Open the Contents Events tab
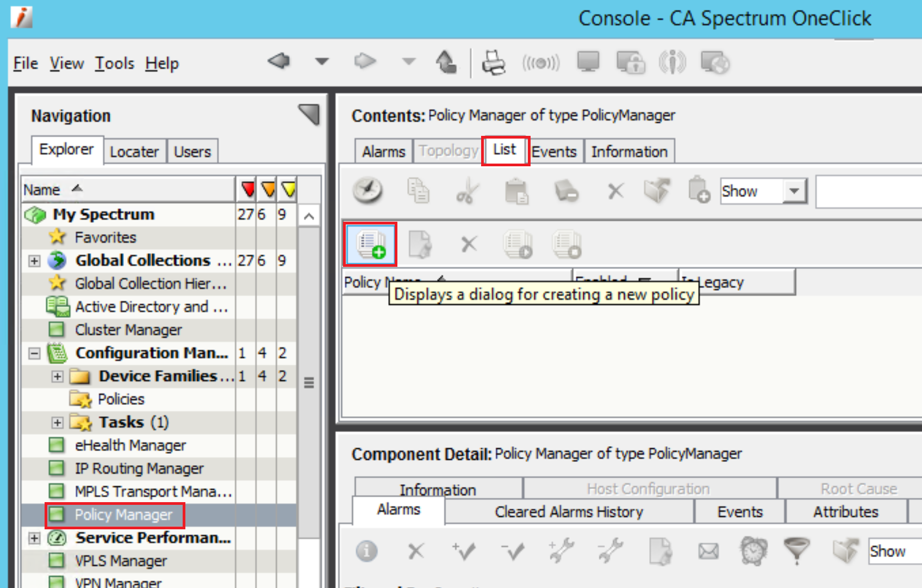The height and width of the screenshot is (588, 922). point(554,151)
